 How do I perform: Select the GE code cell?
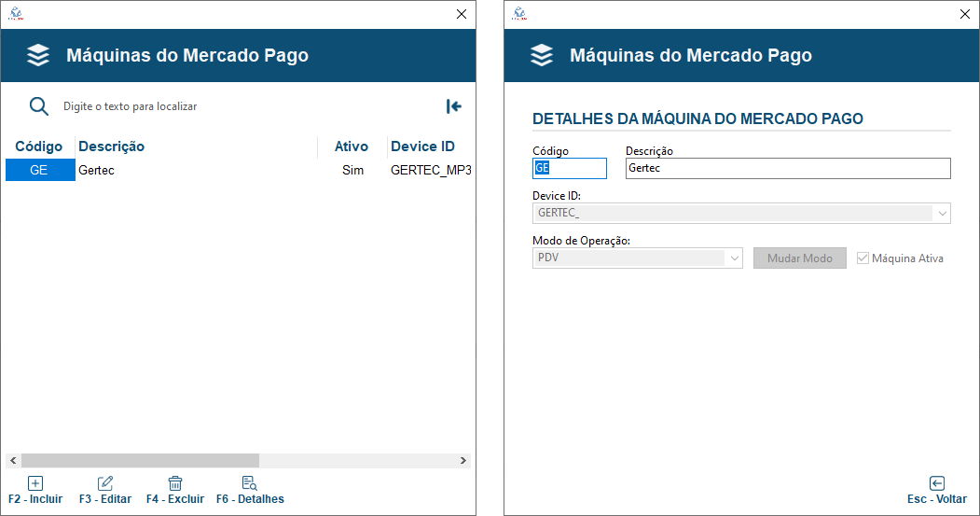pyautogui.click(x=40, y=170)
